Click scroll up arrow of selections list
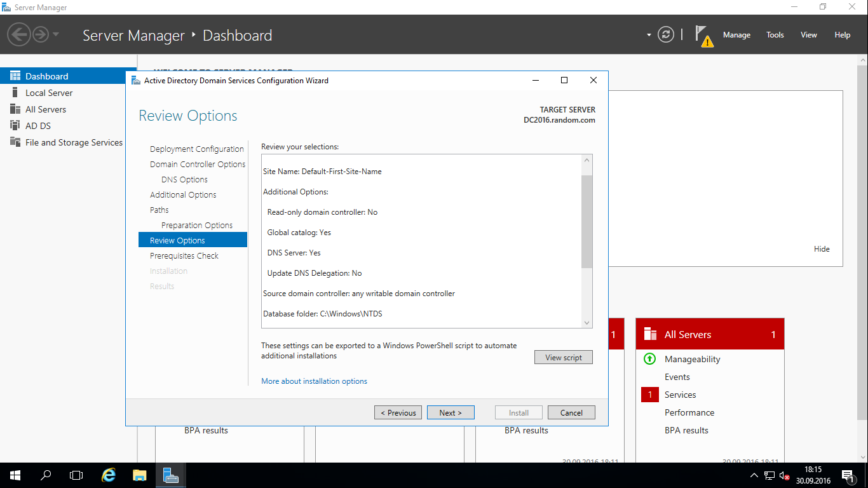The image size is (868, 488). coord(587,161)
